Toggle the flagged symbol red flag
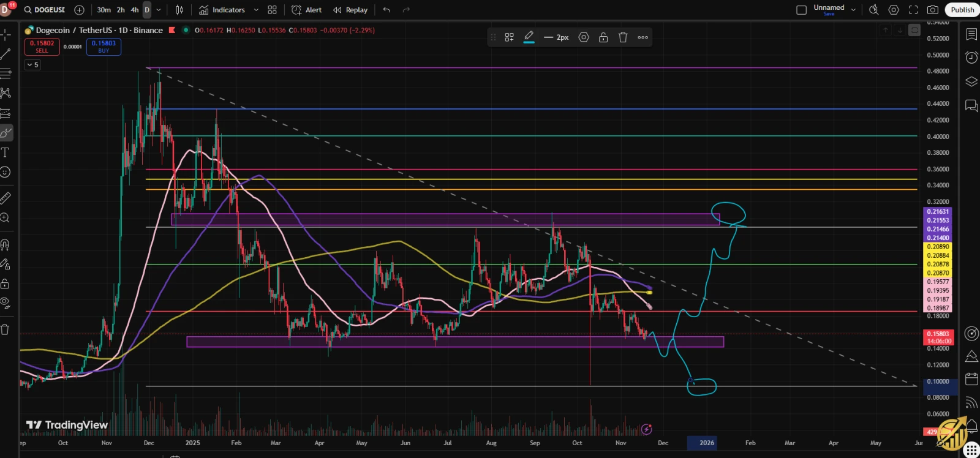The image size is (980, 458). pyautogui.click(x=172, y=30)
